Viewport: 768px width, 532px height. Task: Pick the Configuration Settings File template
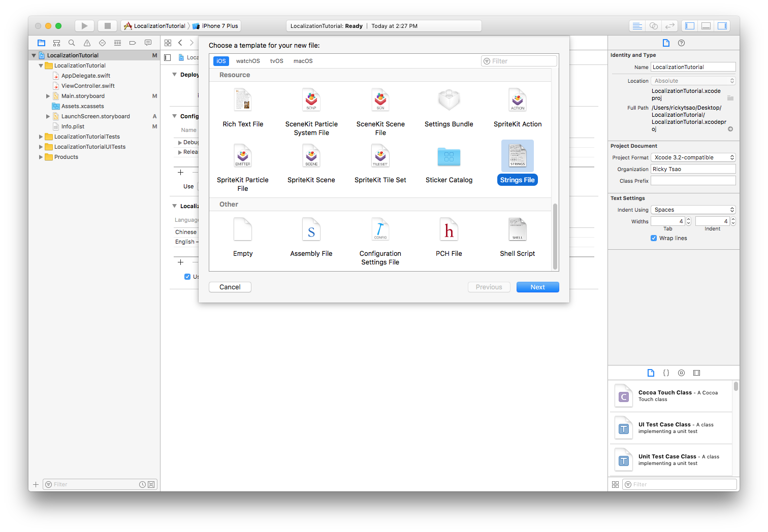point(380,242)
